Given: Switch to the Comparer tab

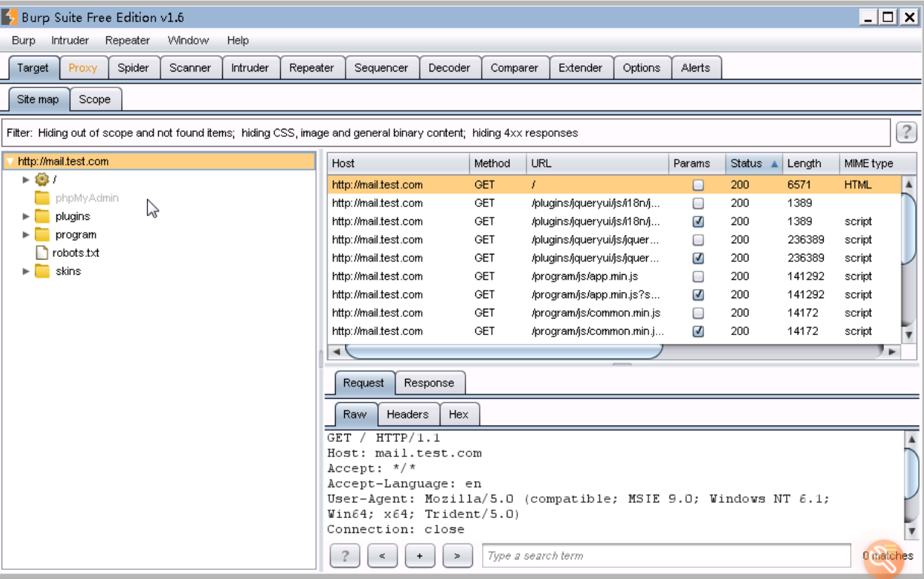Looking at the screenshot, I should pos(514,68).
